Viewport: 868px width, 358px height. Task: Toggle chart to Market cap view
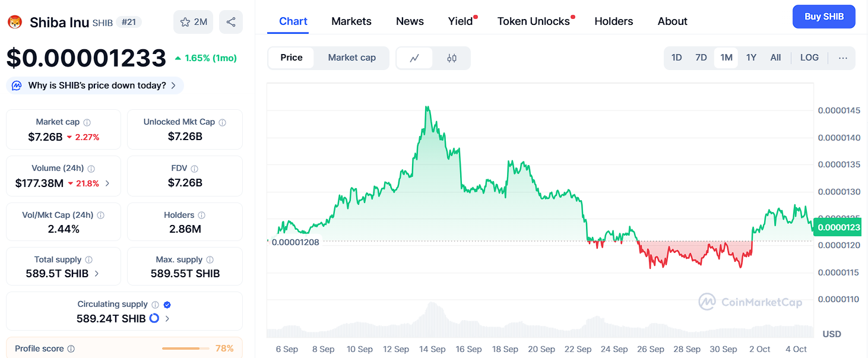click(351, 58)
